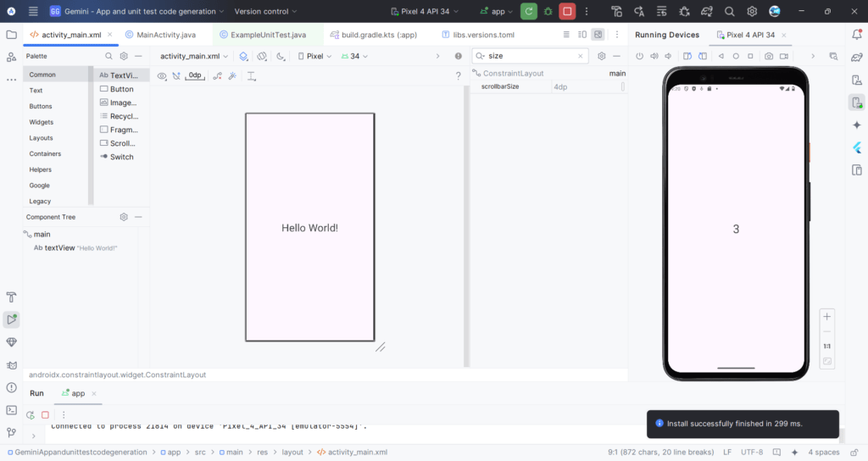
Task: Select Layouts category in Palette
Action: click(x=41, y=138)
